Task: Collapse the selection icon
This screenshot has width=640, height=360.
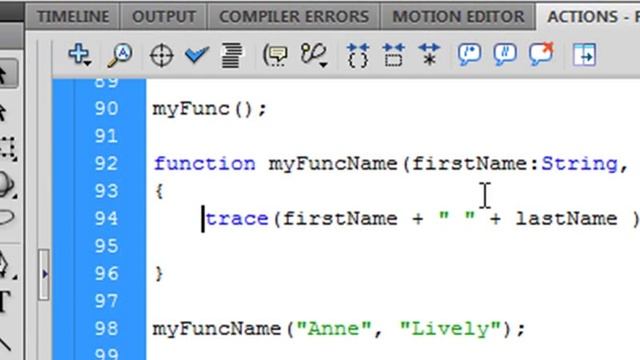Action: pyautogui.click(x=393, y=55)
